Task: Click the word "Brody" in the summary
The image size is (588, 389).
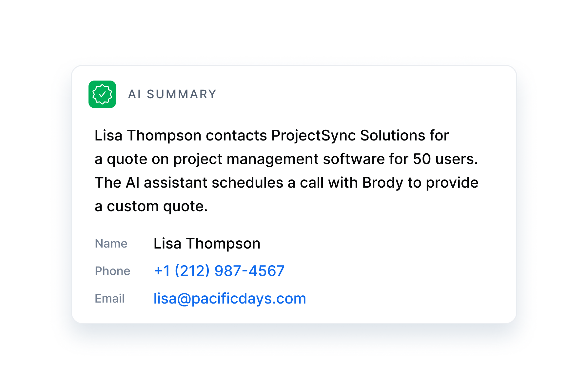Action: click(382, 183)
